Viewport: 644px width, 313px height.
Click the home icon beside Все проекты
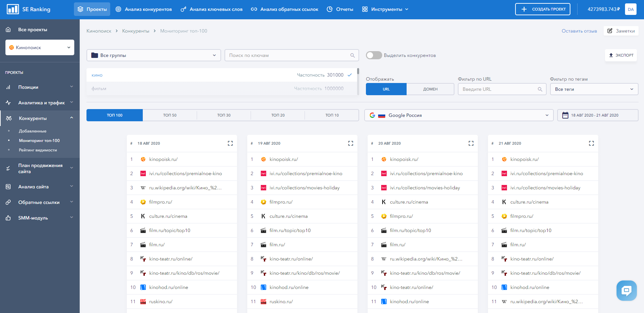pyautogui.click(x=8, y=29)
